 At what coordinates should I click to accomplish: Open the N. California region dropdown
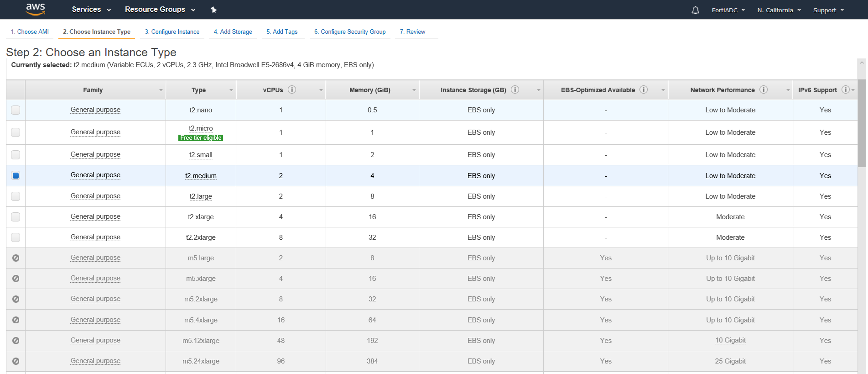point(779,10)
